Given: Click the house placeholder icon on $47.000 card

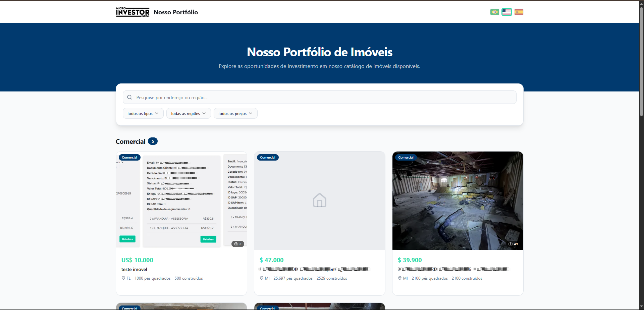Looking at the screenshot, I should 320,200.
